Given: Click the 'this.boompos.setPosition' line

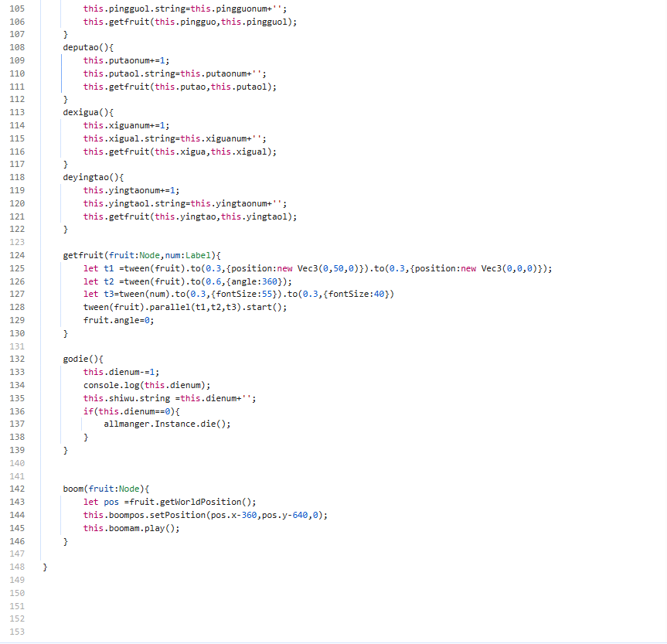Looking at the screenshot, I should 206,516.
